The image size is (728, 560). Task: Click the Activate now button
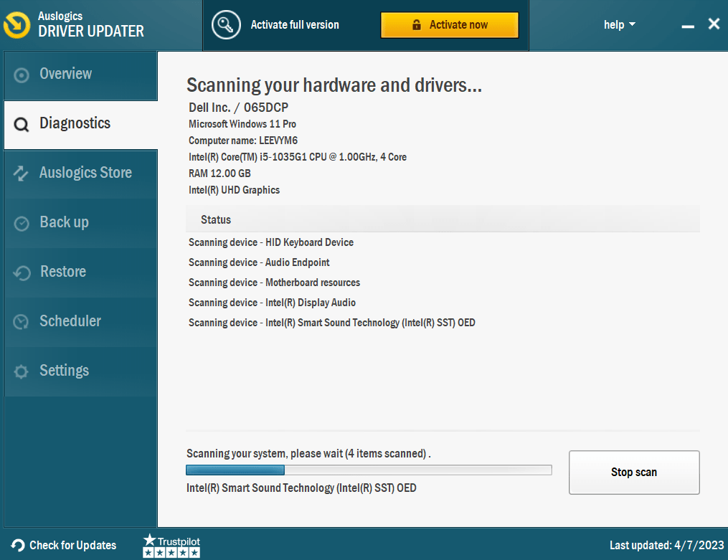449,24
